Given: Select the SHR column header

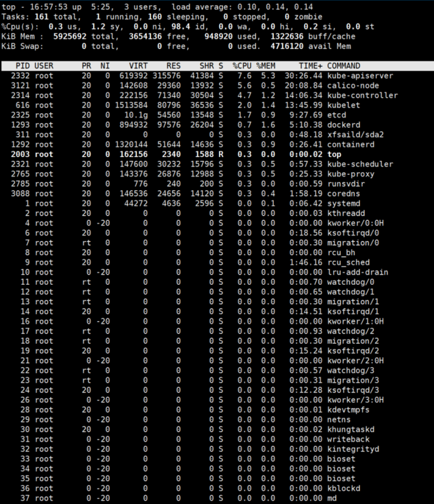Looking at the screenshot, I should [207, 66].
